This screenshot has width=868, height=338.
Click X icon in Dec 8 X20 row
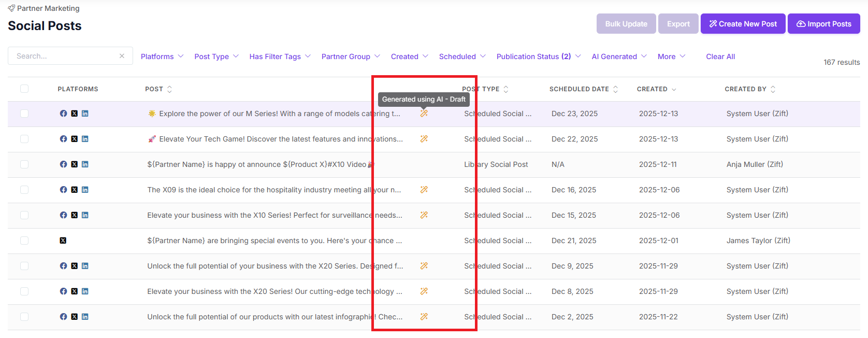(75, 291)
